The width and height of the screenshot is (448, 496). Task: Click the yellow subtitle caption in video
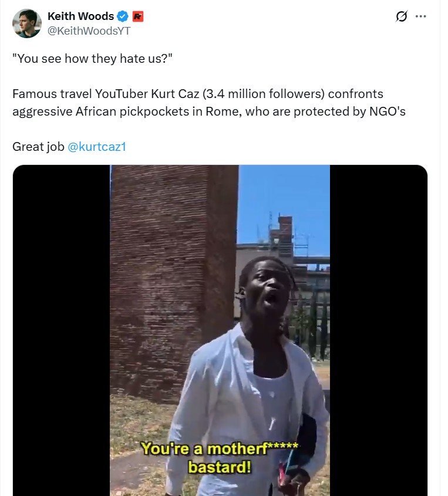coord(219,457)
